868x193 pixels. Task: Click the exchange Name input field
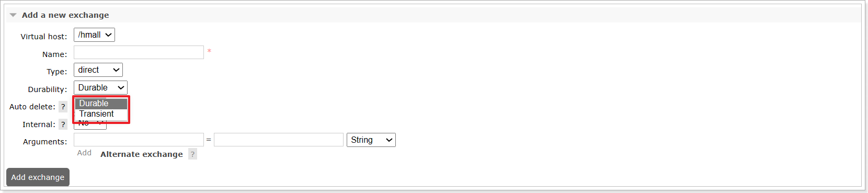[139, 52]
